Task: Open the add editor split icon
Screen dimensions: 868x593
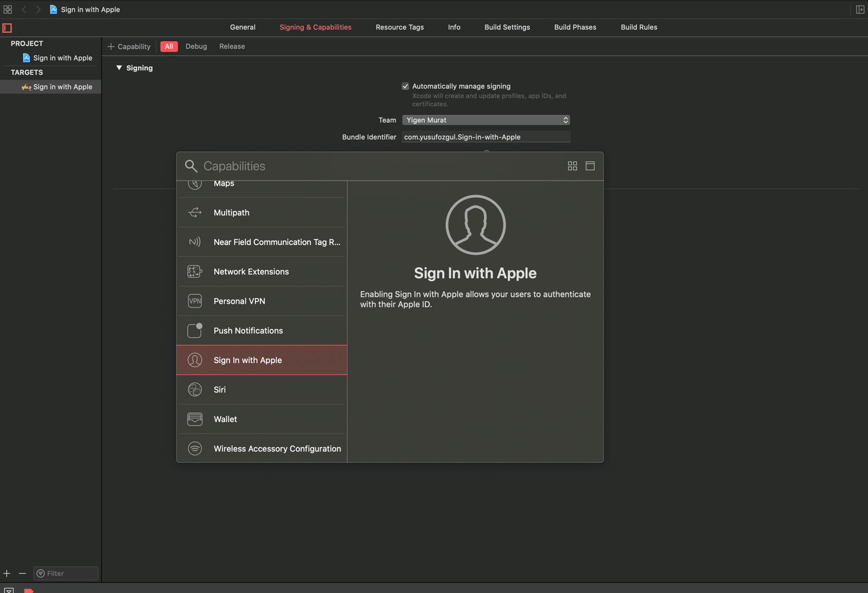Action: coord(860,9)
